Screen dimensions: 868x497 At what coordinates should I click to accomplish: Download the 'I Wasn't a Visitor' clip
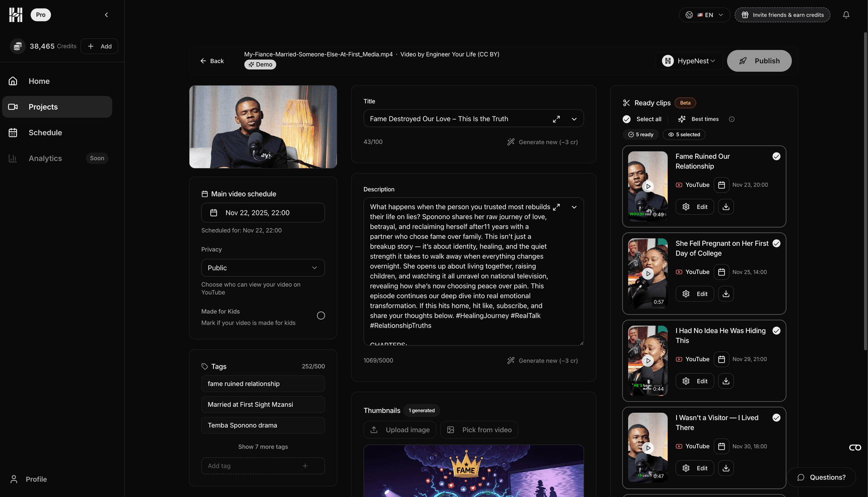coord(726,468)
